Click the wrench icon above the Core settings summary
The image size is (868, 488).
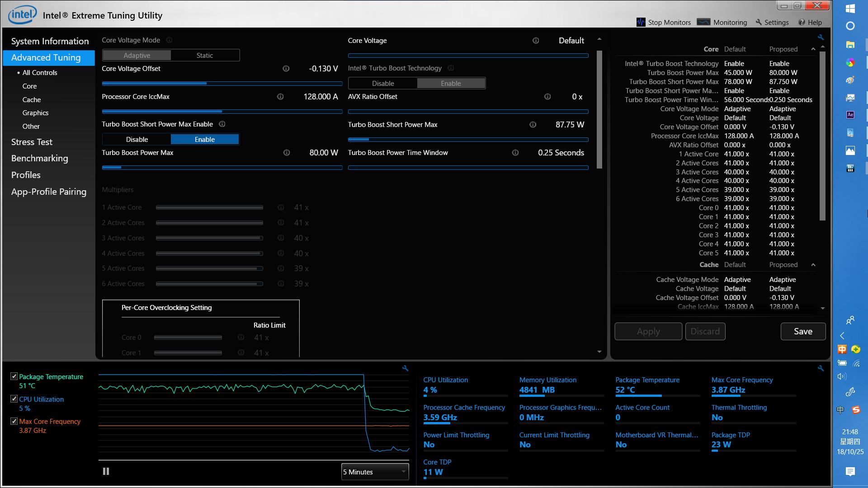click(x=821, y=38)
